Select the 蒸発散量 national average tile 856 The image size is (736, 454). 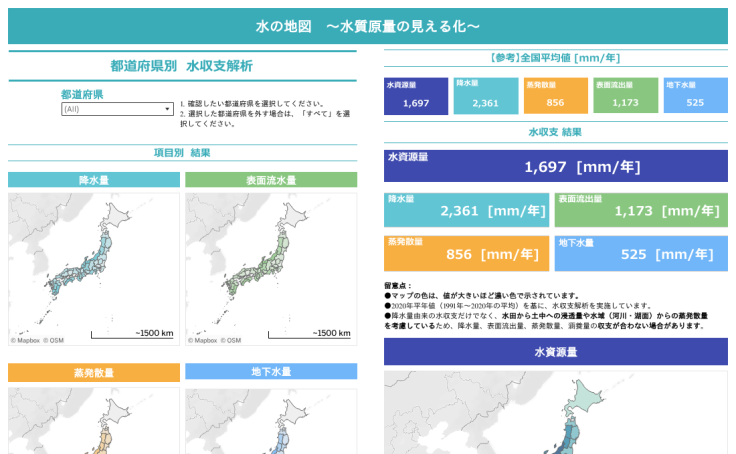pyautogui.click(x=555, y=96)
